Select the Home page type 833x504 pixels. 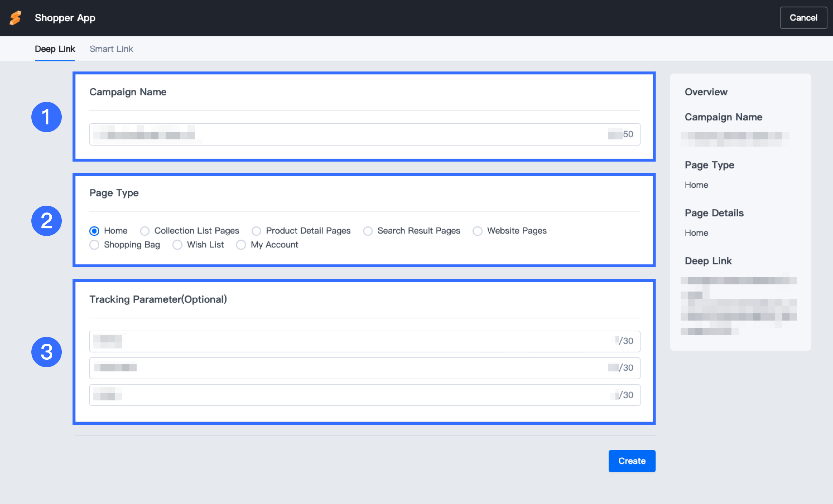pyautogui.click(x=94, y=231)
